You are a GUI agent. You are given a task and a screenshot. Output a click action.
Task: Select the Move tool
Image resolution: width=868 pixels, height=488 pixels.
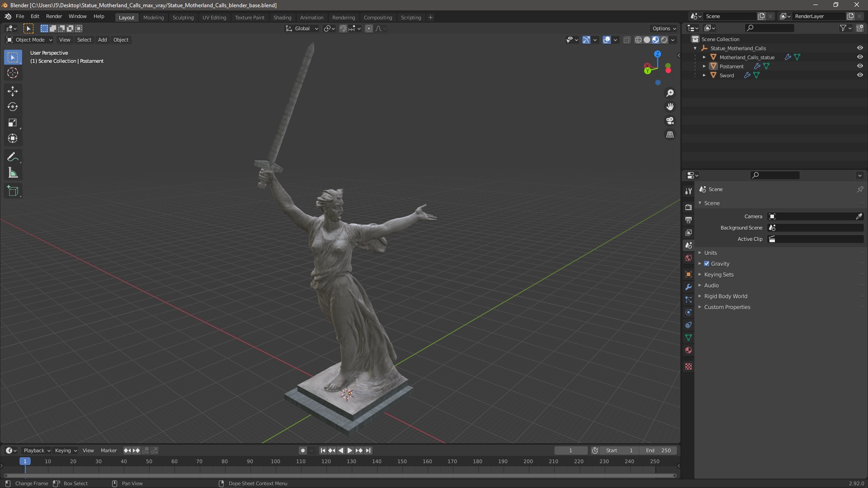tap(13, 91)
